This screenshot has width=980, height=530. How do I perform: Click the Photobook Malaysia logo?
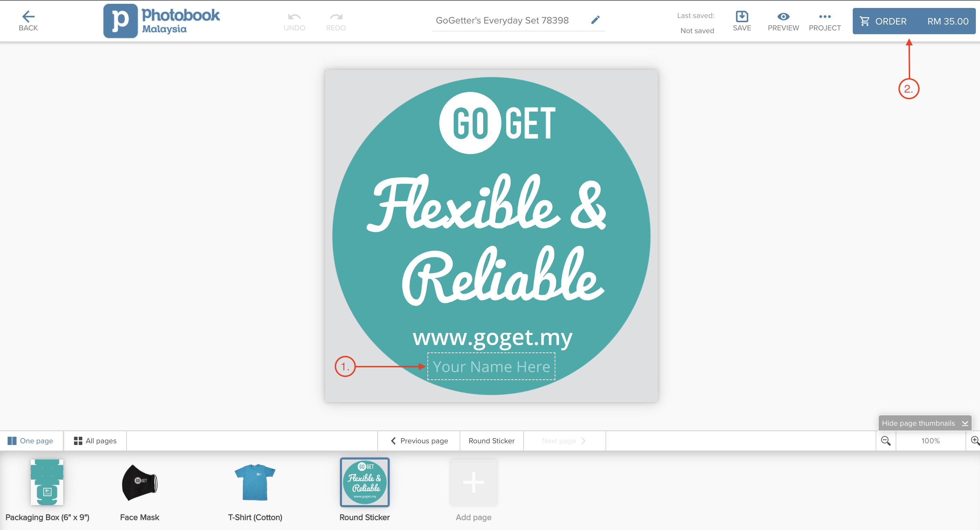(161, 21)
